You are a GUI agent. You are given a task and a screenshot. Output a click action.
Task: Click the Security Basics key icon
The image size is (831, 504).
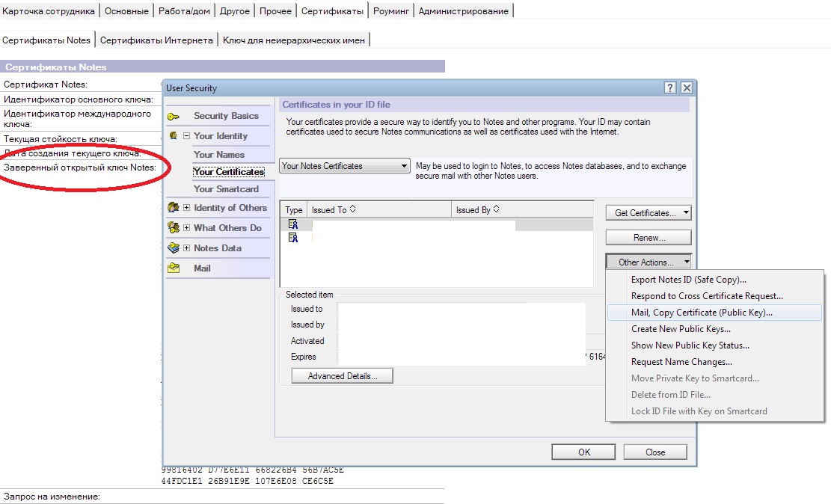click(174, 117)
